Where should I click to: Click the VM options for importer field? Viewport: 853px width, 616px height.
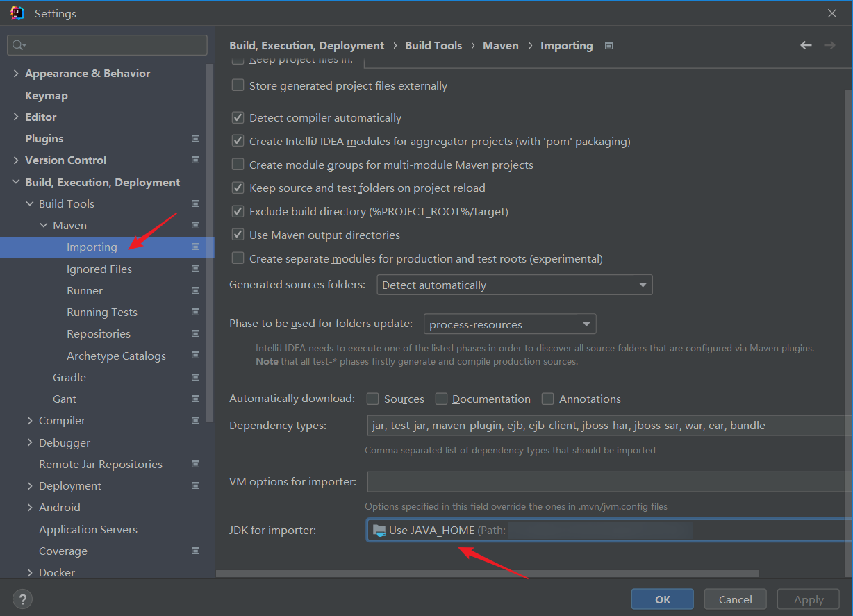[609, 481]
